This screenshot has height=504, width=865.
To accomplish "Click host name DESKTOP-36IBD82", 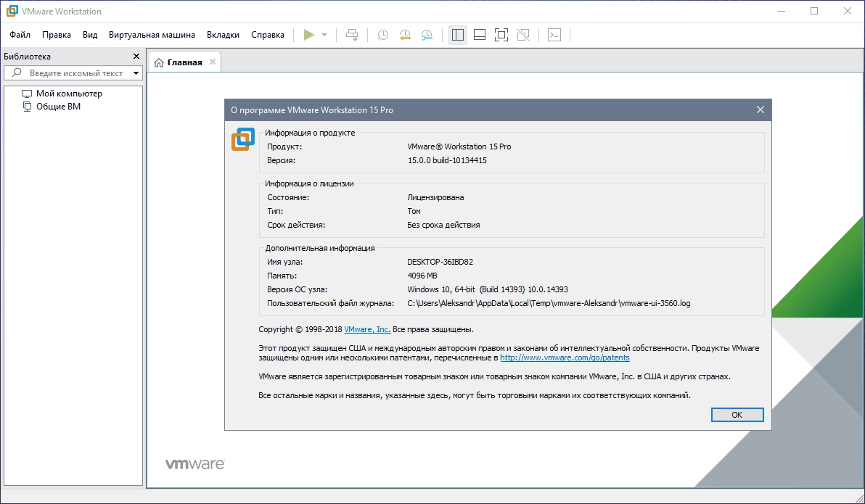I will [x=440, y=262].
